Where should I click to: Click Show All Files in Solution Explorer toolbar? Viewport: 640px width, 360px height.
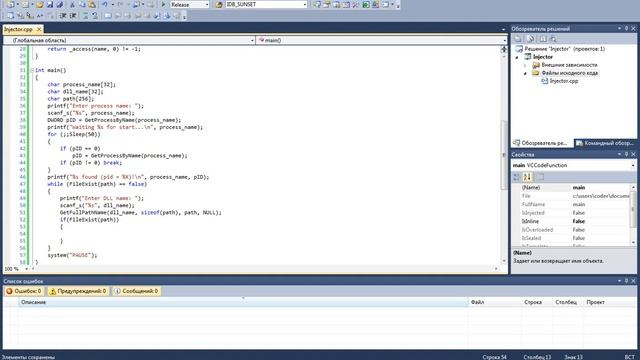coord(530,39)
